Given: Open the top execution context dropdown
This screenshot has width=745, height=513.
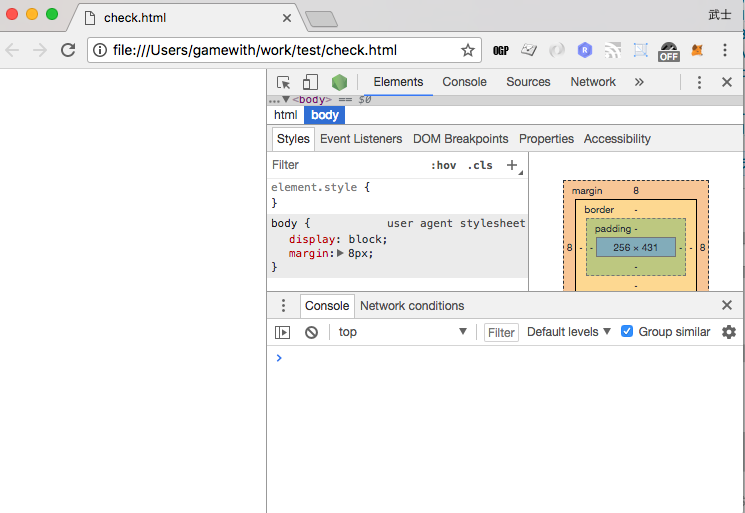Looking at the screenshot, I should 402,332.
